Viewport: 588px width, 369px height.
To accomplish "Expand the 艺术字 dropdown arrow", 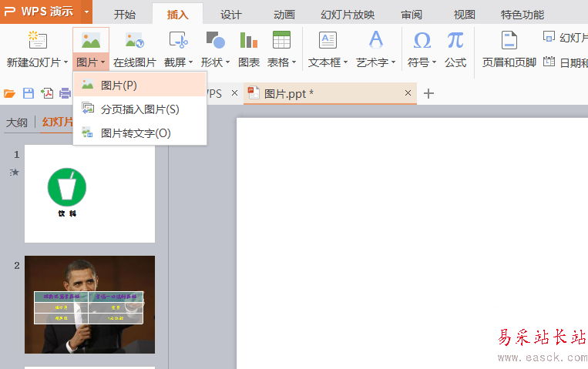I will coord(393,62).
